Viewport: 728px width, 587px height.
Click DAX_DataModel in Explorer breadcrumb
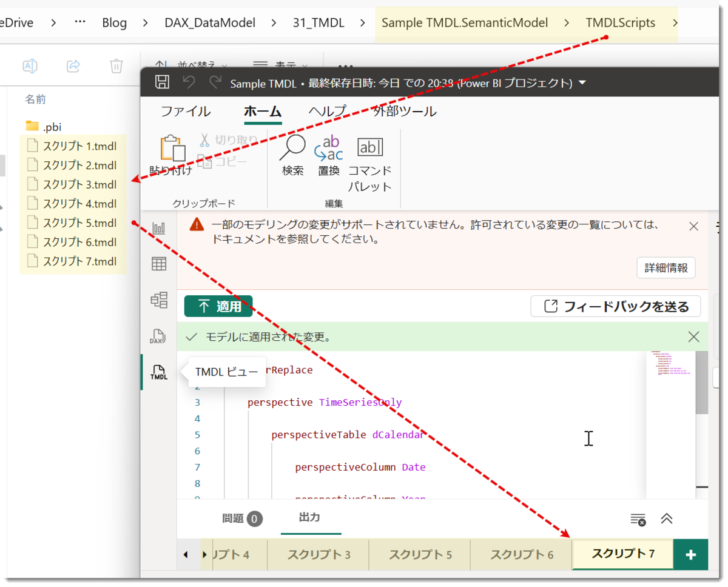(x=210, y=23)
